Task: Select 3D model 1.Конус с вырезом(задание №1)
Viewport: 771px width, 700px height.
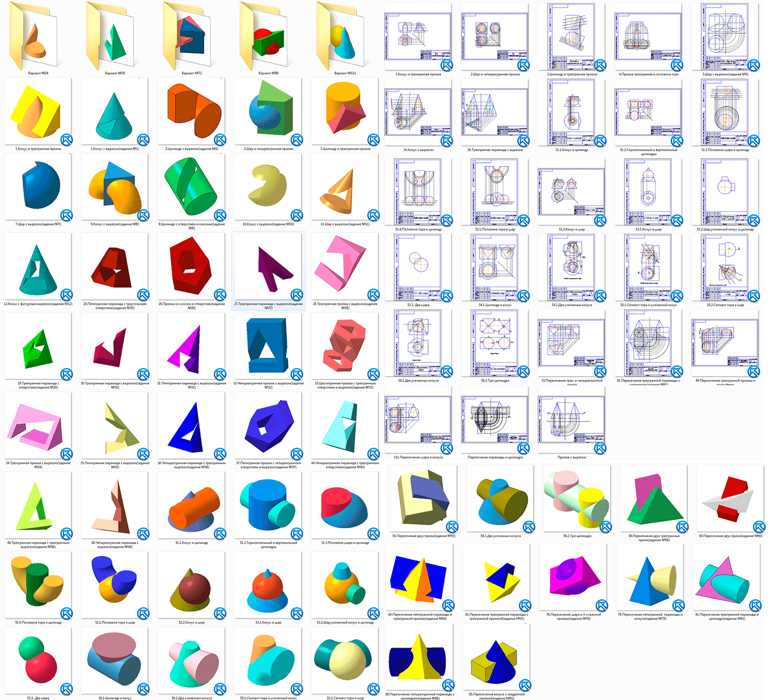Action: pos(115,112)
